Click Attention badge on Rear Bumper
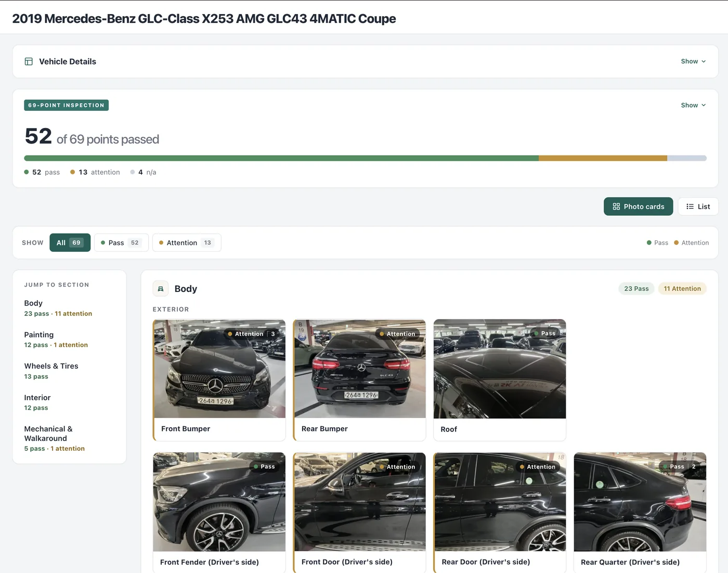728x573 pixels. pos(397,334)
